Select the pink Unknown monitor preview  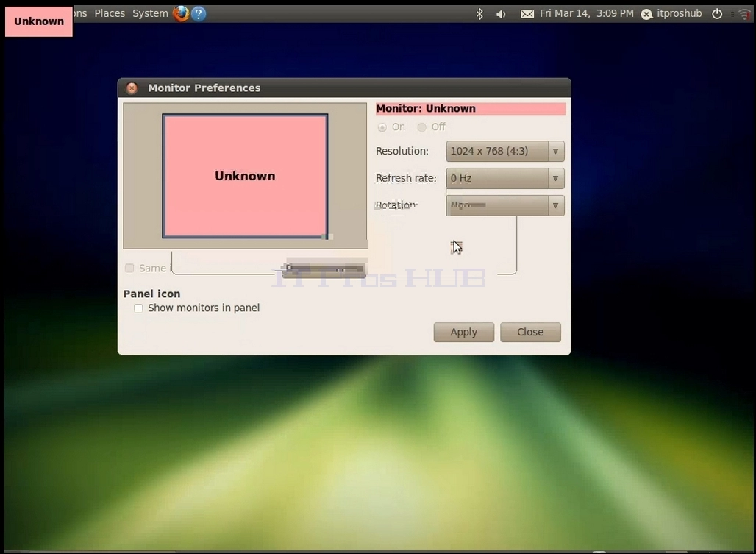click(245, 176)
